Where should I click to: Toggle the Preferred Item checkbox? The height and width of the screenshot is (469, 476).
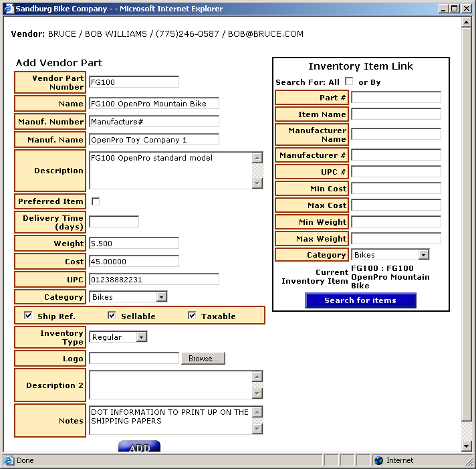tap(96, 201)
